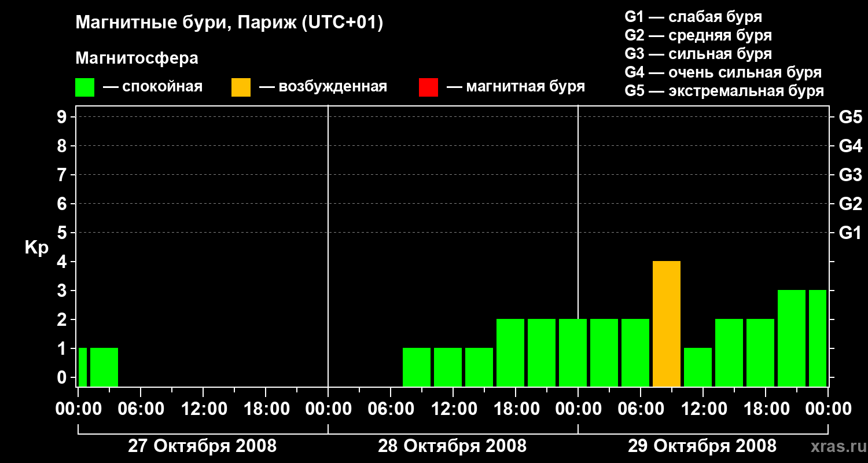Click the '00:00' label starting 28 October

[328, 409]
